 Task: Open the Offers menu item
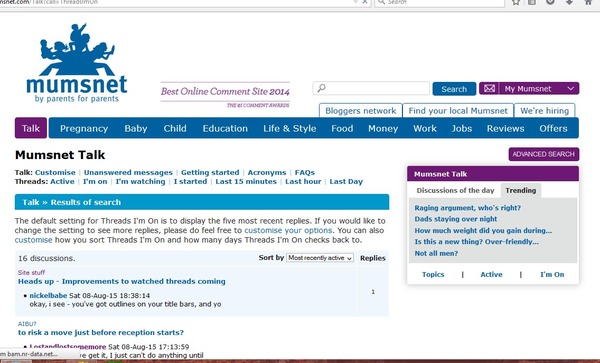[x=553, y=129]
